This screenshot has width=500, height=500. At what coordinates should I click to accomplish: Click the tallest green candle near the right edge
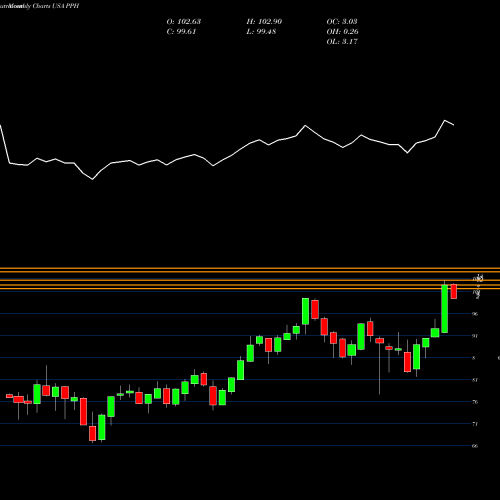point(444,309)
